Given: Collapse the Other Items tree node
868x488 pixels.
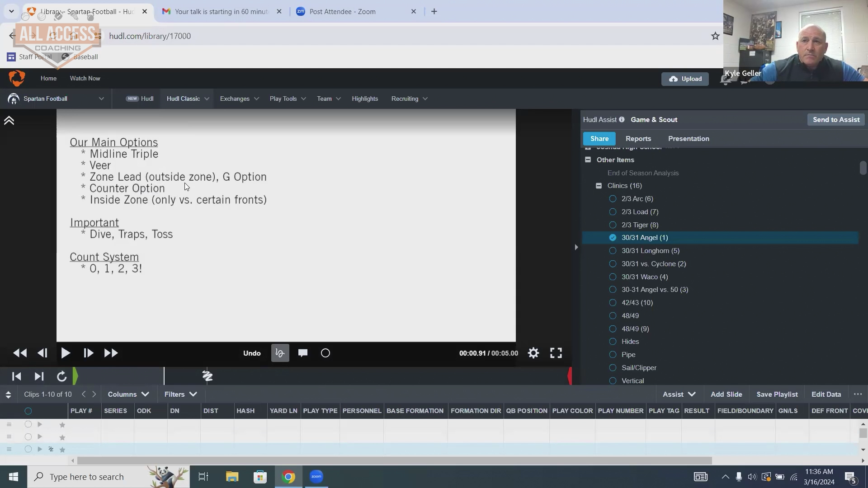Looking at the screenshot, I should pyautogui.click(x=588, y=160).
